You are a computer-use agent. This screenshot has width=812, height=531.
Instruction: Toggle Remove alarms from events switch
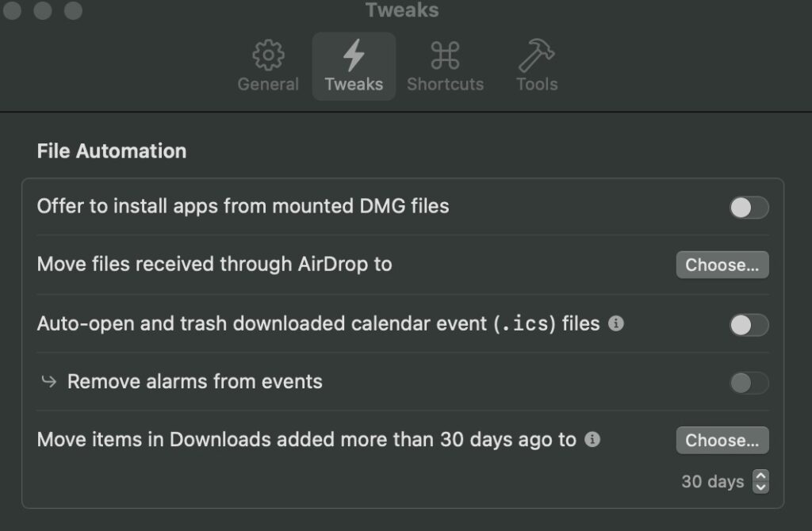(x=749, y=383)
